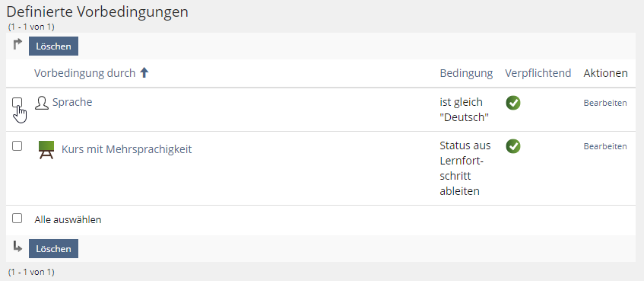Screen dimensions: 644x281
Task: Check the Alle auswählen checkbox
Action: 17,219
